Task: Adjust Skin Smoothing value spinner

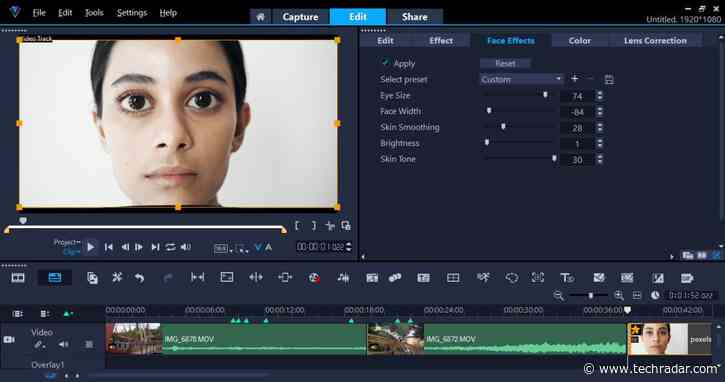Action: pyautogui.click(x=600, y=128)
